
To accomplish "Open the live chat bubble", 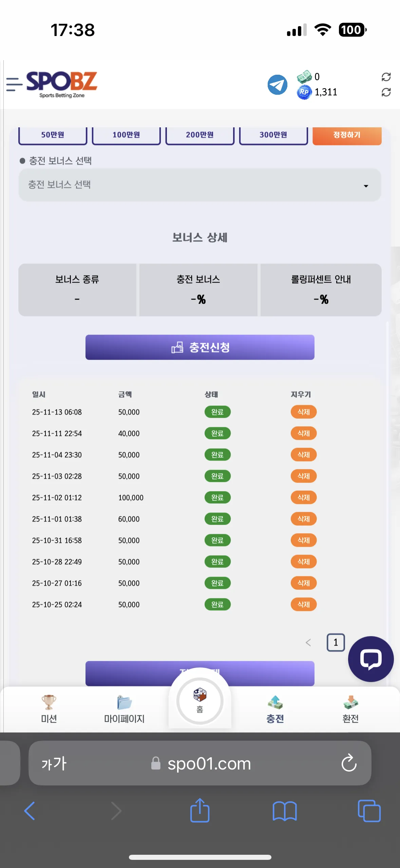I will click(371, 659).
